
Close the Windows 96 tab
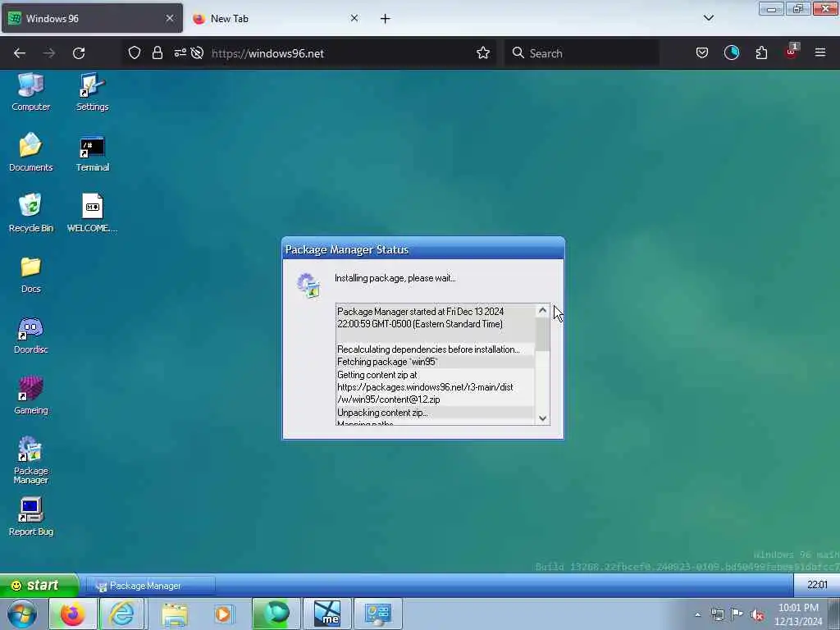169,18
